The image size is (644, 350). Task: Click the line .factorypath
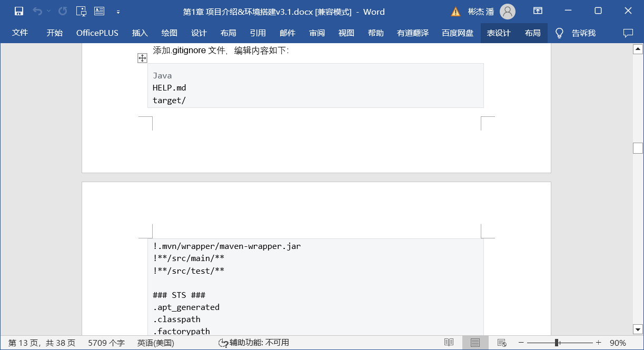[182, 332]
